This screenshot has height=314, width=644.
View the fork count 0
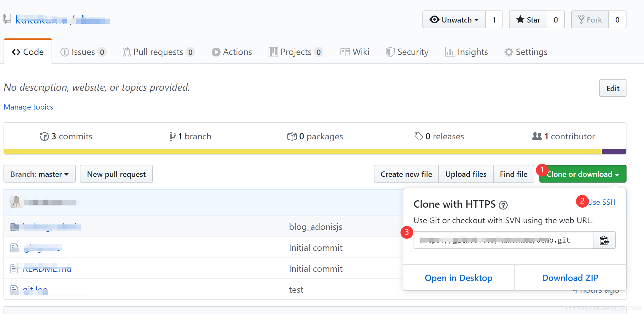(x=617, y=20)
